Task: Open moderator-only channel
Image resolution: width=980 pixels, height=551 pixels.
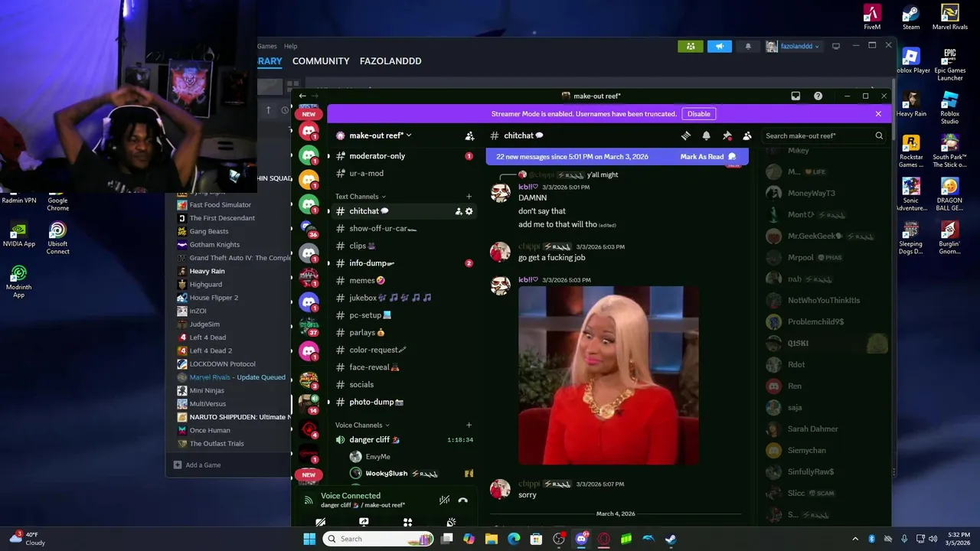Action: (x=402, y=156)
